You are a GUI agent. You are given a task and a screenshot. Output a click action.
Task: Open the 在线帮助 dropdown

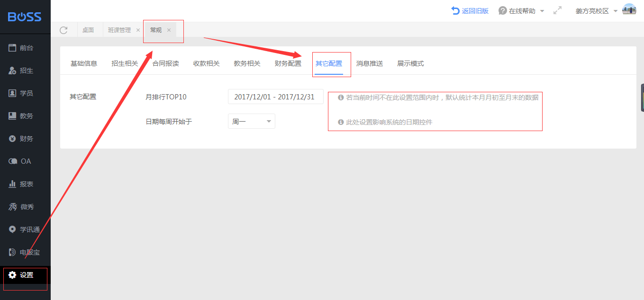[x=521, y=10]
